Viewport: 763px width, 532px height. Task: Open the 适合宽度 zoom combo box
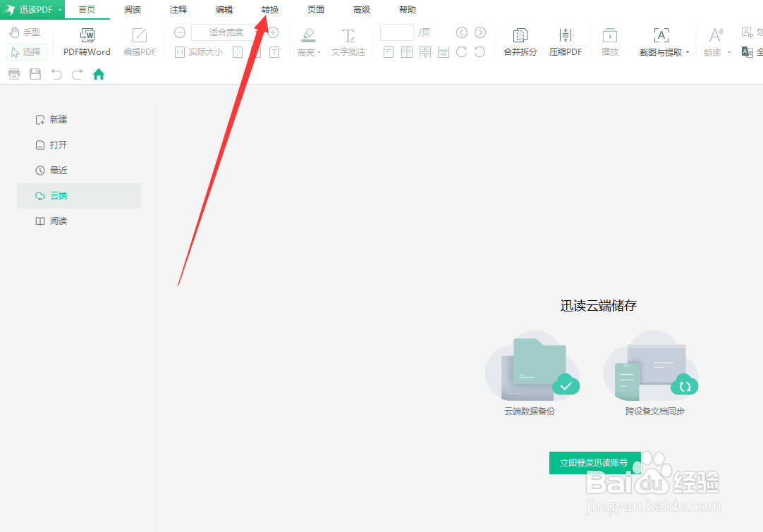[x=225, y=32]
